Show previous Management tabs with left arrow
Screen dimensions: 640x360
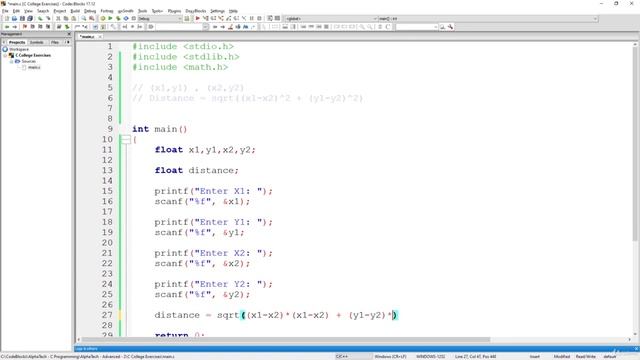click(4, 42)
